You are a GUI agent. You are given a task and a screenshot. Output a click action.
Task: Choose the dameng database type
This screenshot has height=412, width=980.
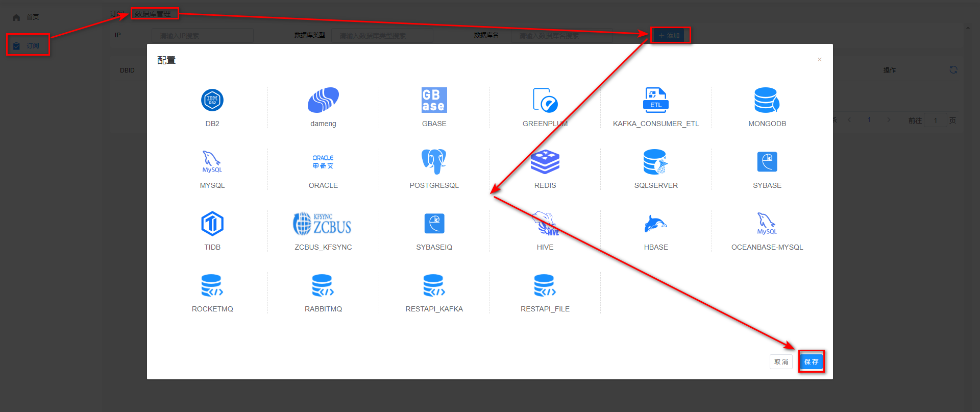coord(323,100)
